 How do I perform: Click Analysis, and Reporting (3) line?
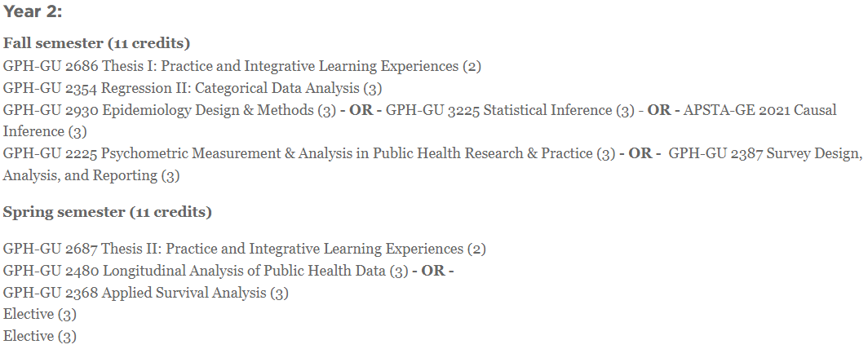coord(91,176)
